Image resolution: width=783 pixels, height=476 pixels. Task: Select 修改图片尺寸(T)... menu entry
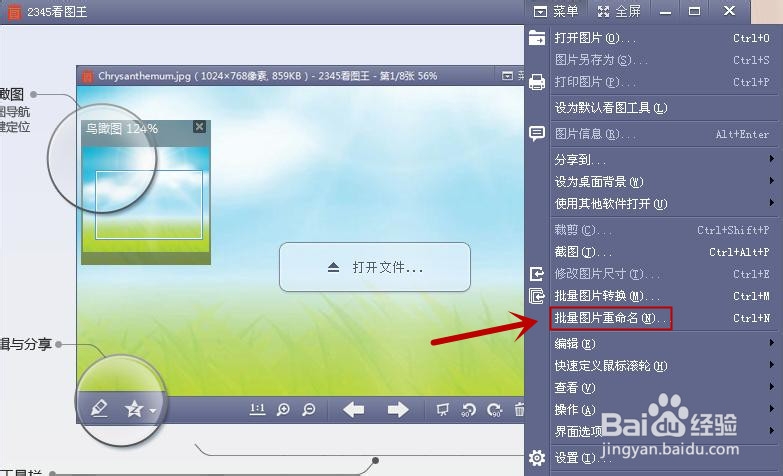(662, 274)
